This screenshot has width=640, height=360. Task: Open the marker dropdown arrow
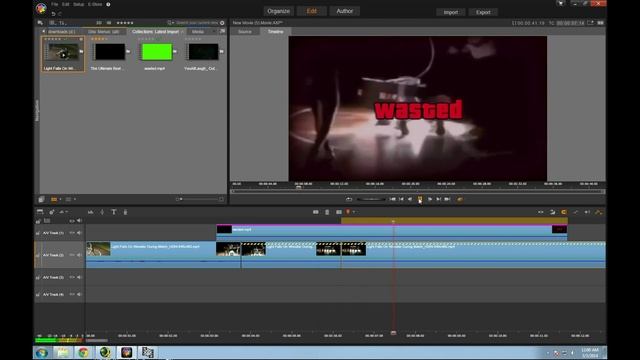click(x=354, y=212)
